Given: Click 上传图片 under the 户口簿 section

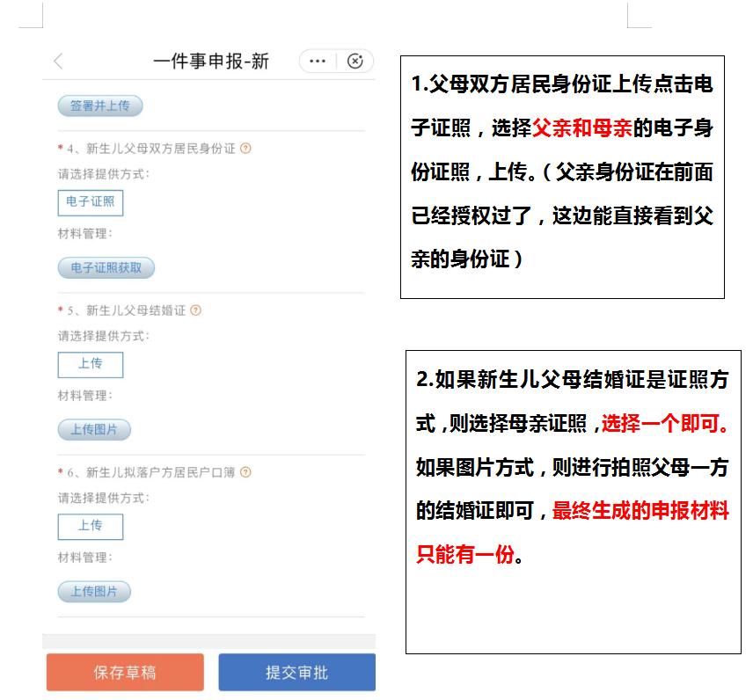Looking at the screenshot, I should pyautogui.click(x=93, y=591).
